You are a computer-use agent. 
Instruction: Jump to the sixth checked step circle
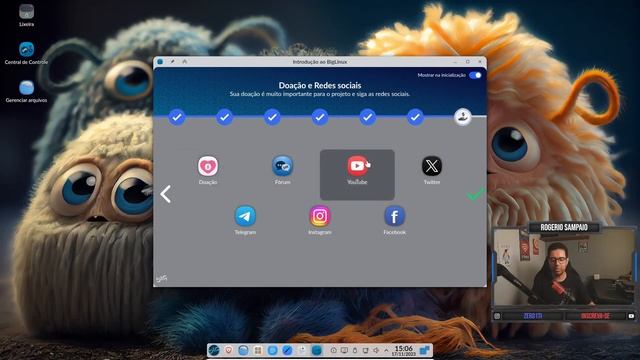[415, 117]
